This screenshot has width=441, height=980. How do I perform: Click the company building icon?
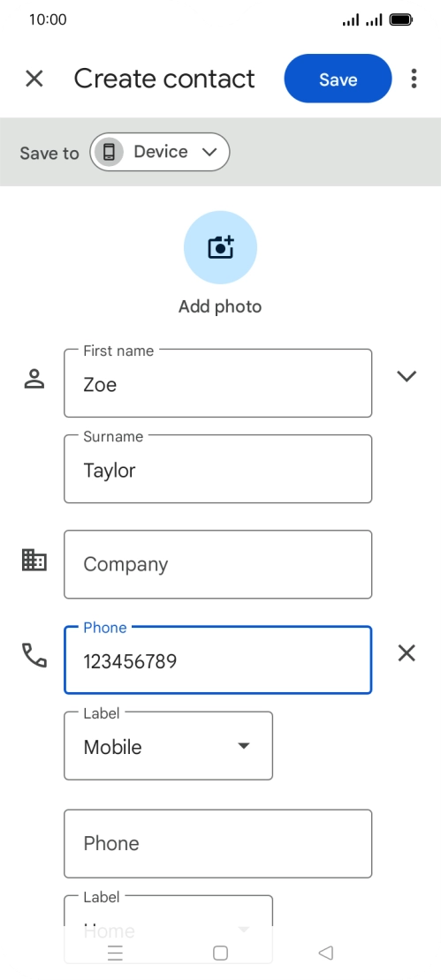[34, 560]
